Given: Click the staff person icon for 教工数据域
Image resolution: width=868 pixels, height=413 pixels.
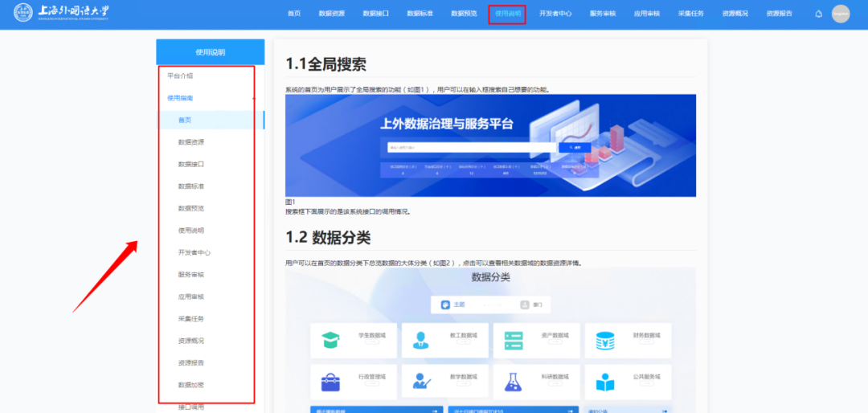Looking at the screenshot, I should coord(420,340).
